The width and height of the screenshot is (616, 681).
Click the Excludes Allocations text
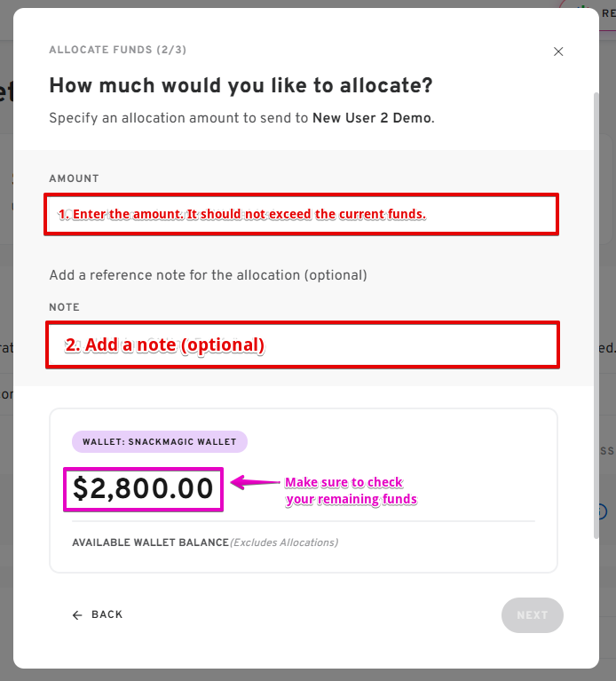pyautogui.click(x=284, y=542)
